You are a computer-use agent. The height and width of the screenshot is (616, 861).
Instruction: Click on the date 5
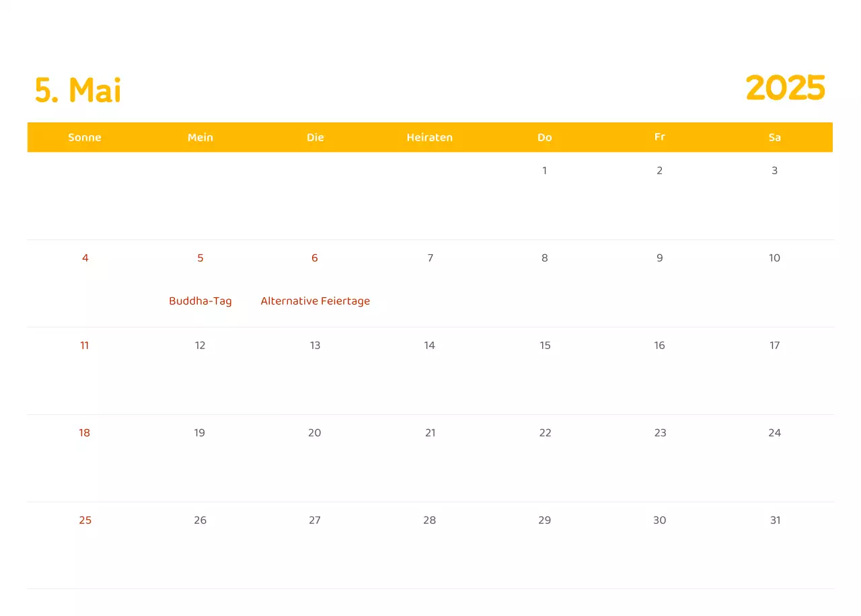tap(200, 258)
